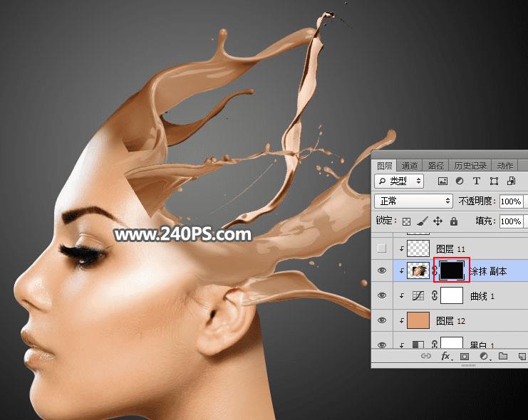
Task: Click the 填充 label
Action: coord(486,221)
